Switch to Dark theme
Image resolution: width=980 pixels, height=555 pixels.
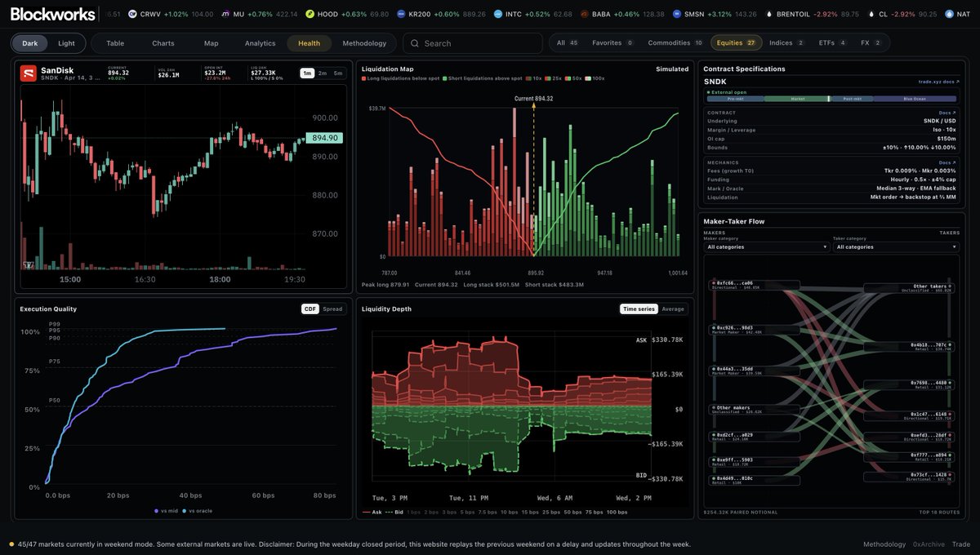tap(29, 43)
